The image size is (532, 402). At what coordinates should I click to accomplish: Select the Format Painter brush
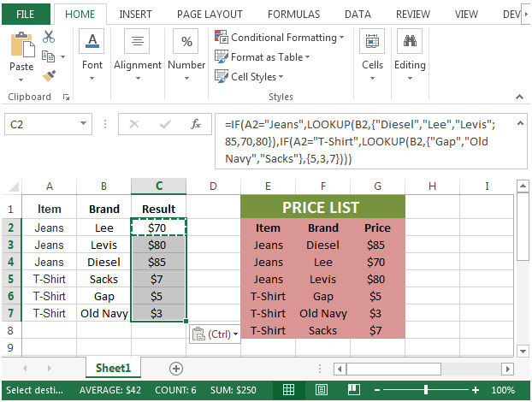pos(49,75)
